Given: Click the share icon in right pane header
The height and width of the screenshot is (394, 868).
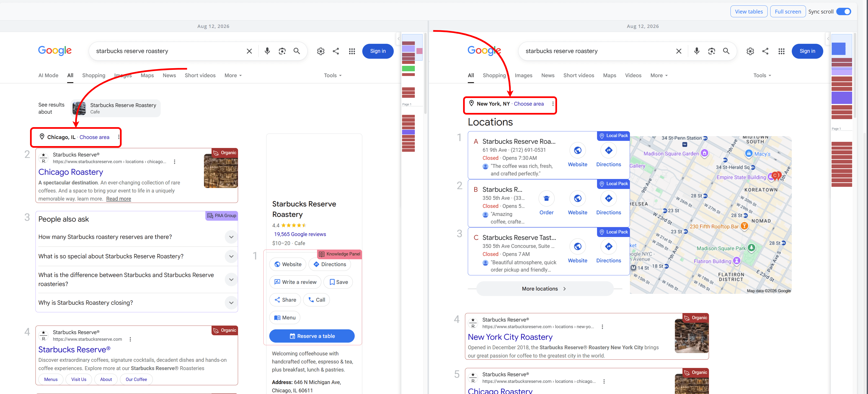Looking at the screenshot, I should tap(765, 51).
